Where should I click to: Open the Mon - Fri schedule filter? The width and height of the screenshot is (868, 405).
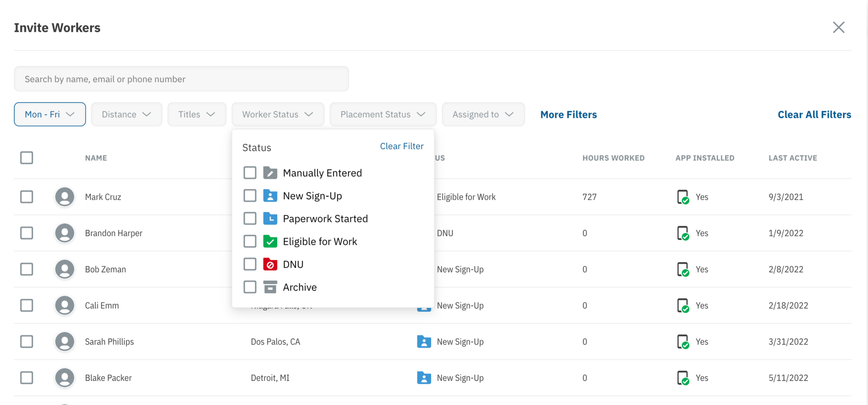pos(50,114)
